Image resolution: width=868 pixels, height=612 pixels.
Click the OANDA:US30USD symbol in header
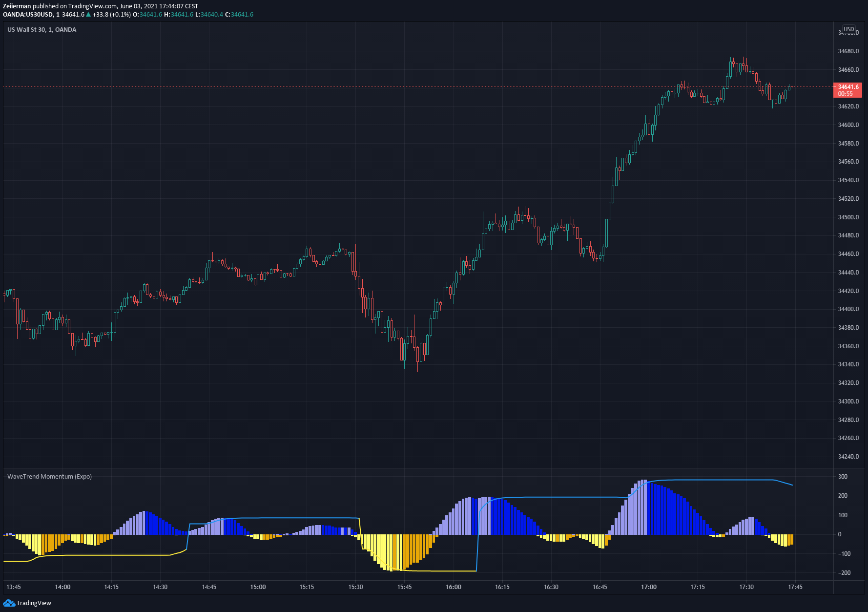point(28,15)
